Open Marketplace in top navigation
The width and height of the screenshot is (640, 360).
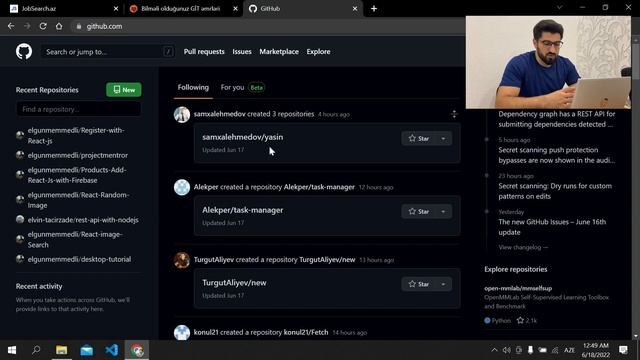(279, 52)
